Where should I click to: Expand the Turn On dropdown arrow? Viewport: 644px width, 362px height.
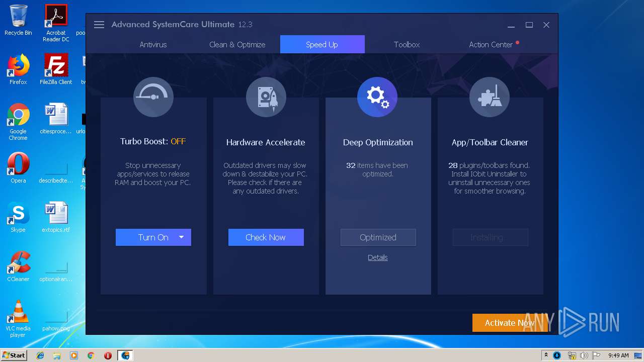(182, 237)
